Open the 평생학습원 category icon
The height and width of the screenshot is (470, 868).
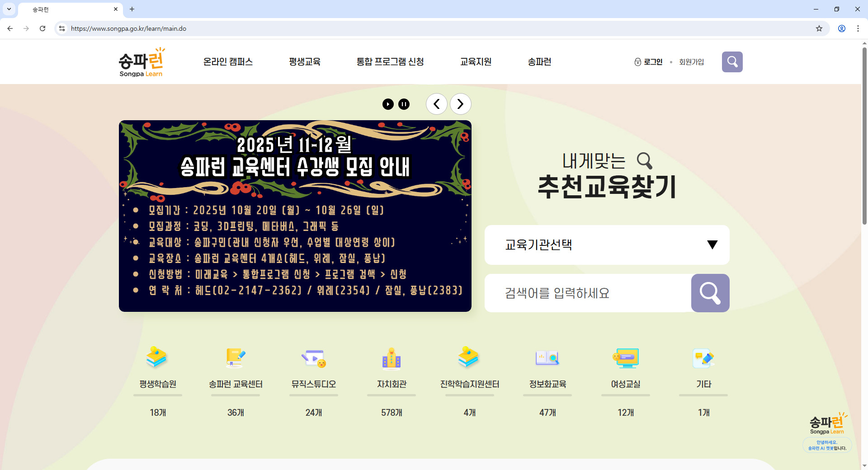(x=157, y=357)
